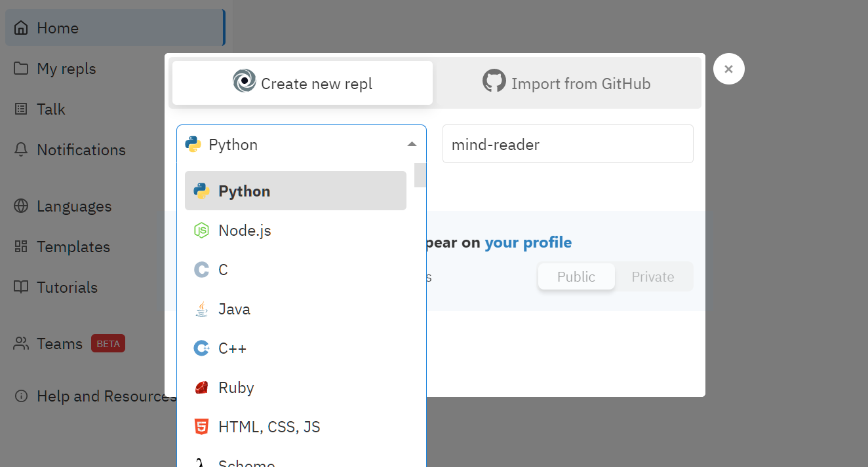868x467 pixels.
Task: Click the red BETA badge beside Teams
Action: (108, 344)
